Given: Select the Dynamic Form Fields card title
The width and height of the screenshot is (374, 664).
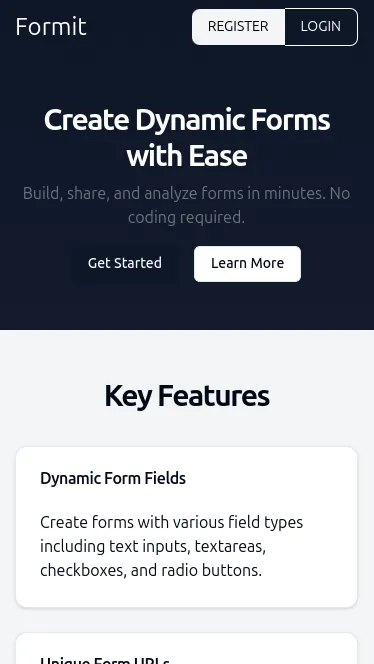Looking at the screenshot, I should tap(113, 479).
